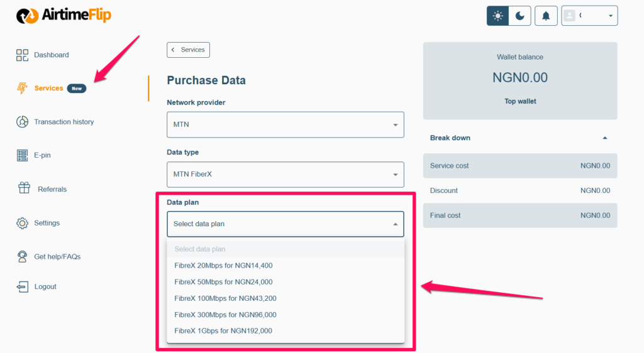Screen dimensions: 644x353
Task: Click the AirtimeFlip logo
Action: click(x=64, y=16)
